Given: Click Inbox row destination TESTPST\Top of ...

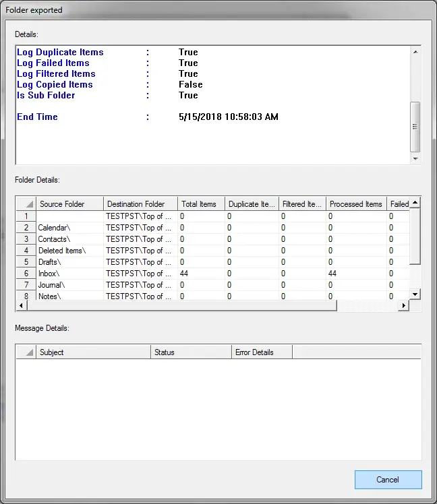Looking at the screenshot, I should click(140, 274).
